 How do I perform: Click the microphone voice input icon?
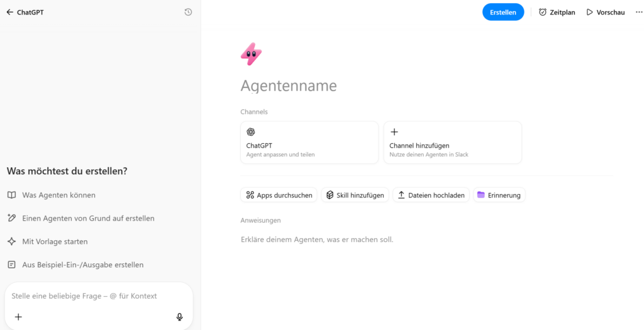pos(180,317)
